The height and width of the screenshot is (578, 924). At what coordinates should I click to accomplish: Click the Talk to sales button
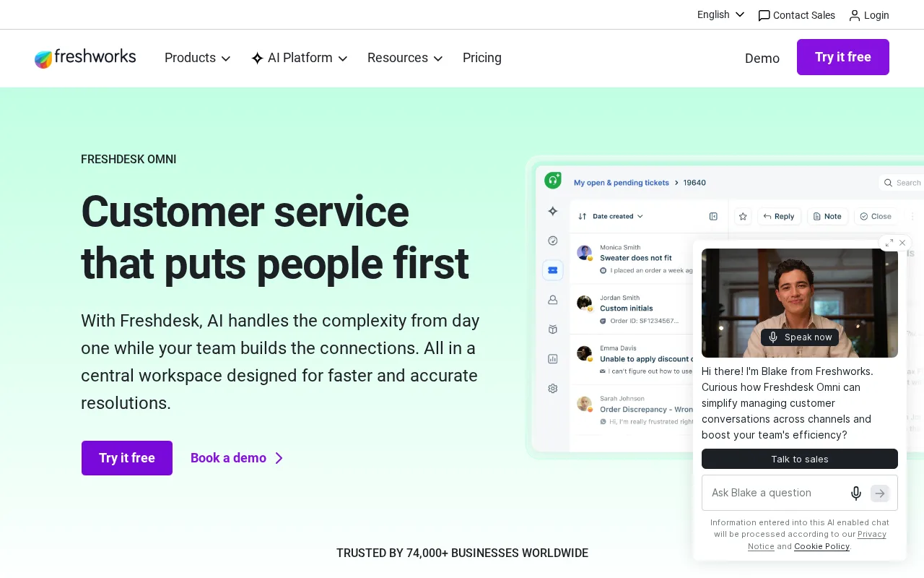tap(800, 459)
